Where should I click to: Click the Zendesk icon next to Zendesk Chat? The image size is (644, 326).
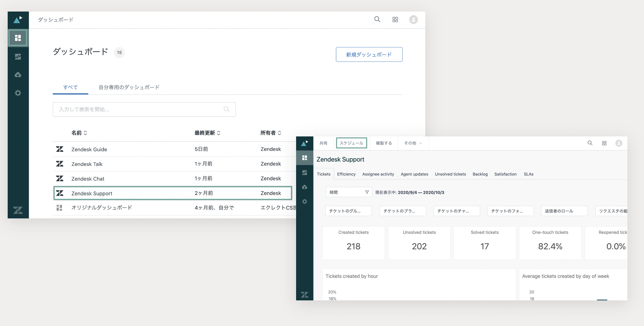[x=60, y=178]
